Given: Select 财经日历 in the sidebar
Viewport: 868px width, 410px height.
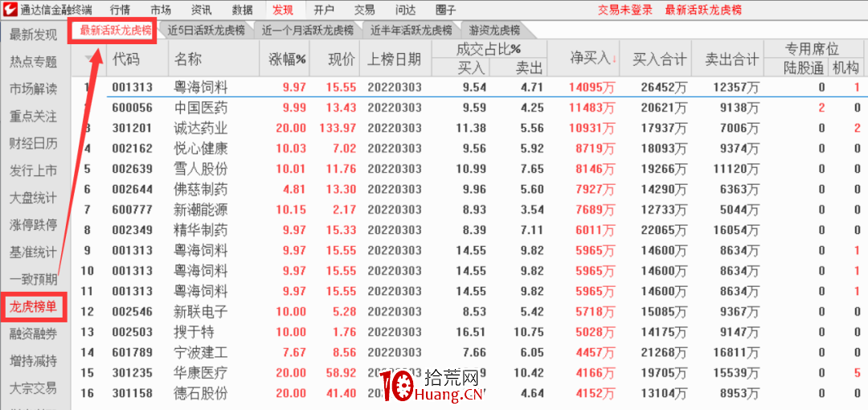Looking at the screenshot, I should click(x=33, y=143).
